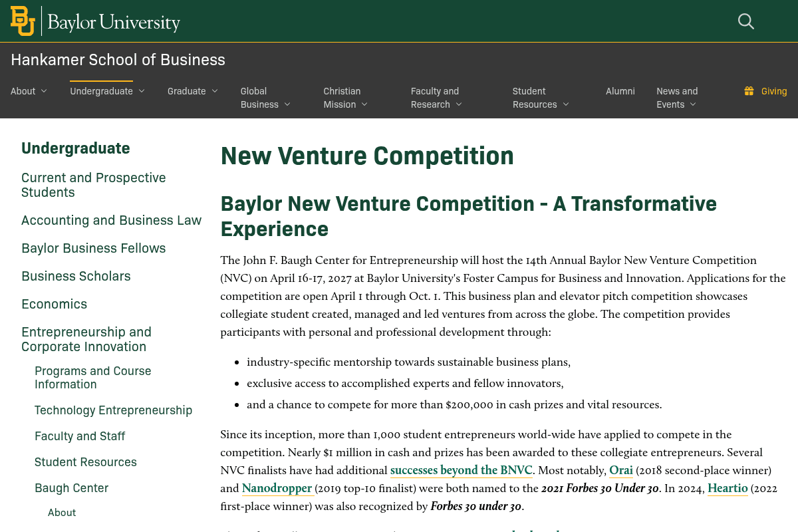Expand the Christian Mission menu chevron
The height and width of the screenshot is (532, 798).
[364, 104]
